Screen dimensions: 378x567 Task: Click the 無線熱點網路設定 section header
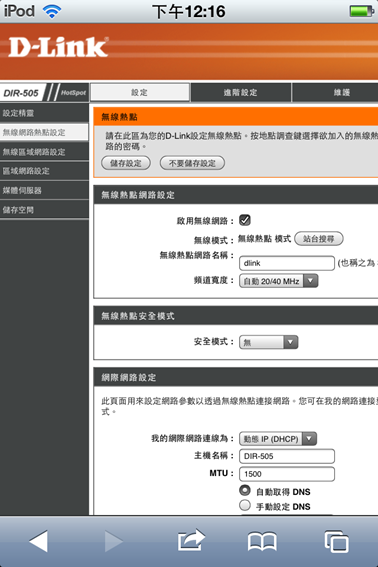[236, 195]
